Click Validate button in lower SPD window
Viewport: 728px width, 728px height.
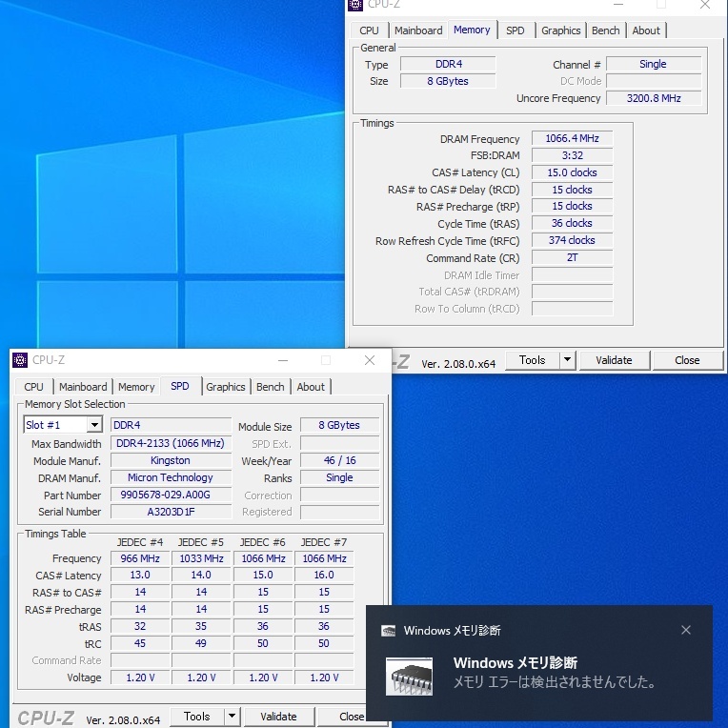click(278, 717)
